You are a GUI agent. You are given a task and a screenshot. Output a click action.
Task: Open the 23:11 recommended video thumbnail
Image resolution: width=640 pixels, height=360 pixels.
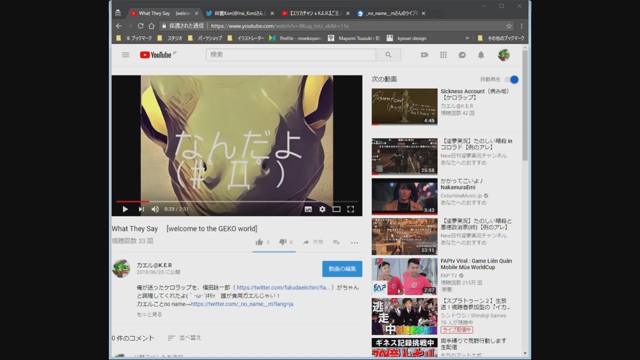(x=404, y=236)
